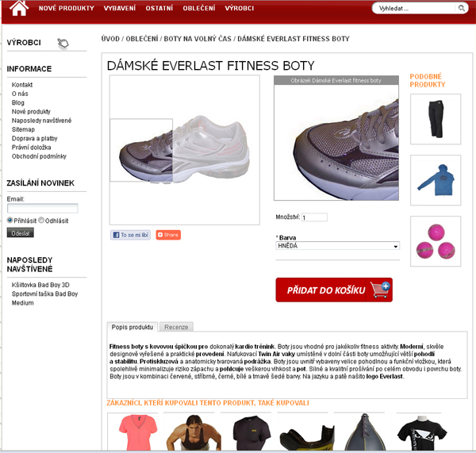Image resolution: width=476 pixels, height=453 pixels.
Task: Select the Popis produktu tab
Action: (132, 327)
